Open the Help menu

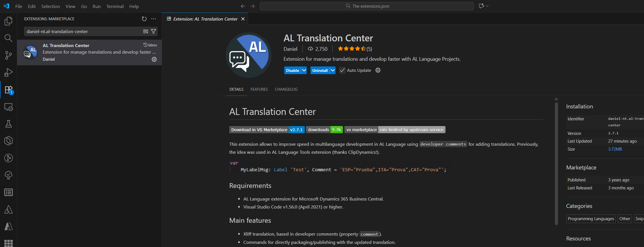point(134,6)
